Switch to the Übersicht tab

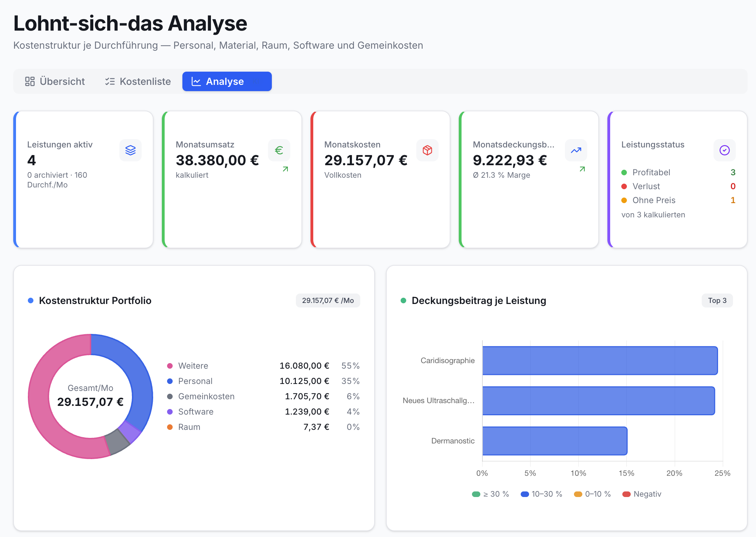pos(55,81)
